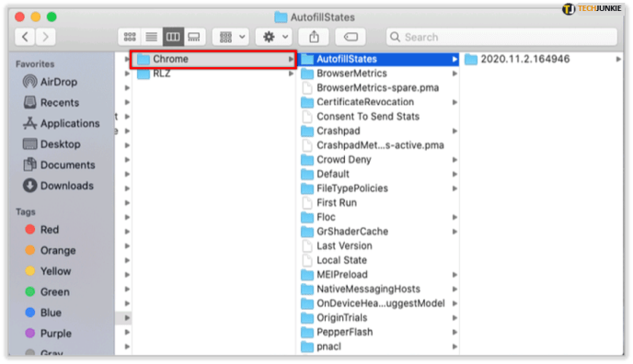Open the pnacl folder

(379, 347)
